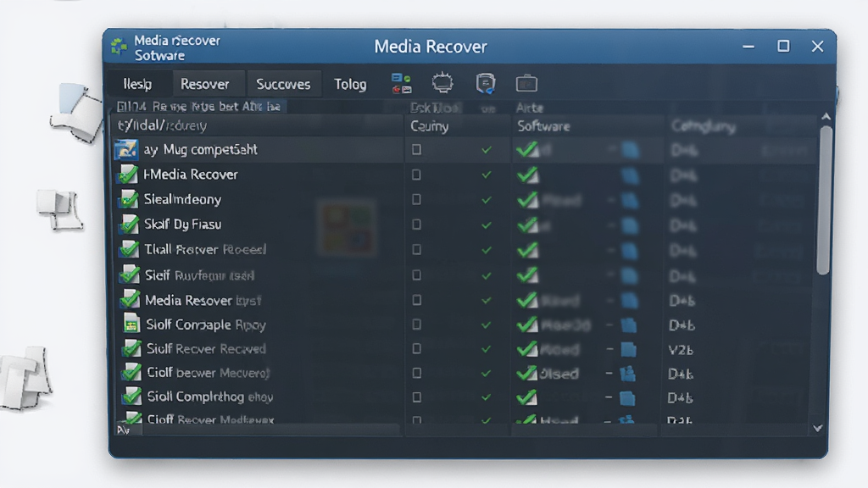Click blue folder icon in 'Siulf Recver Recaved' row
The height and width of the screenshot is (488, 868).
pyautogui.click(x=628, y=350)
